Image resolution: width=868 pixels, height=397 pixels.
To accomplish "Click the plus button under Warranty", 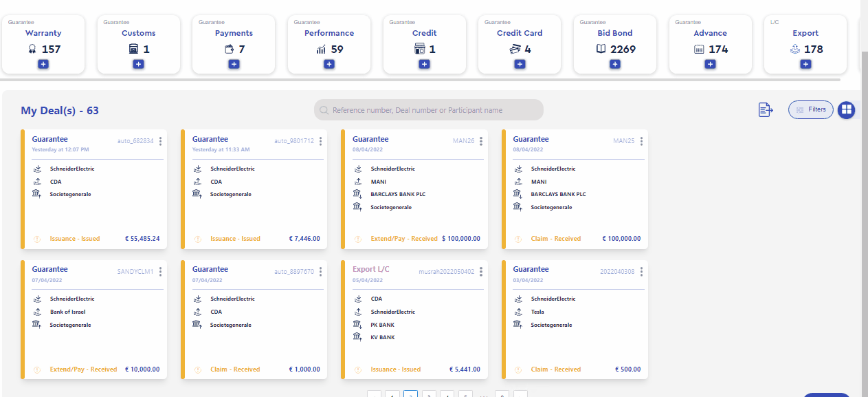I will pos(43,64).
